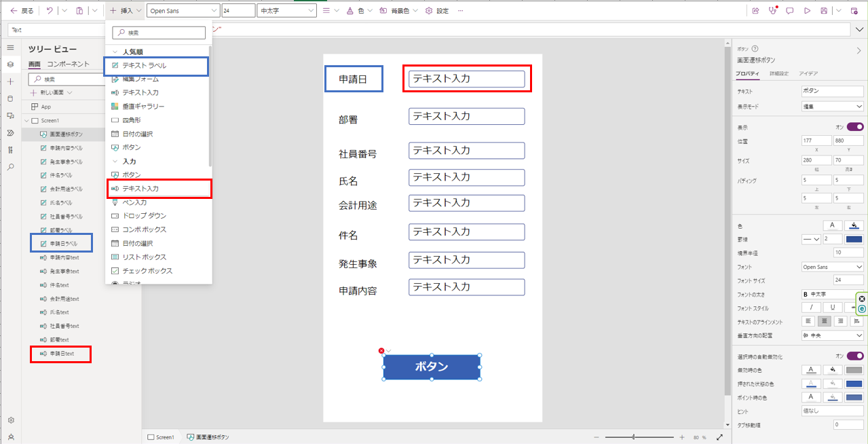Switch to the コンポーネント tab
The height and width of the screenshot is (444, 868).
tap(68, 64)
